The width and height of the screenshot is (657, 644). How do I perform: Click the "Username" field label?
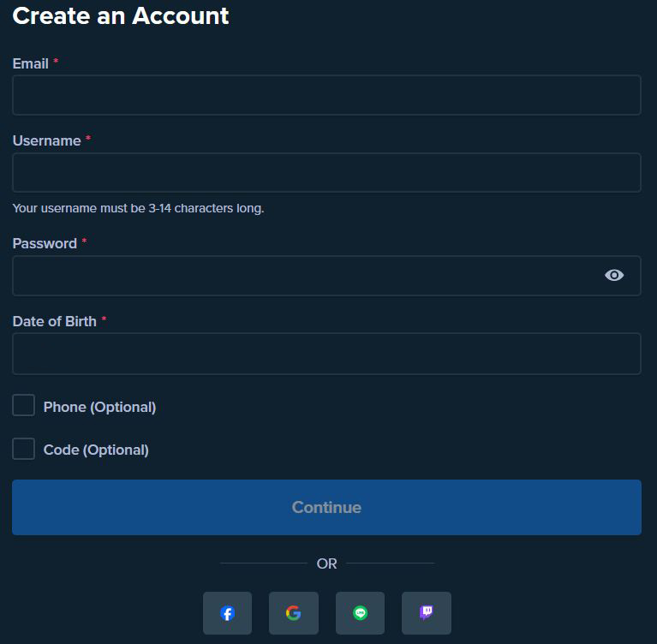tap(46, 140)
